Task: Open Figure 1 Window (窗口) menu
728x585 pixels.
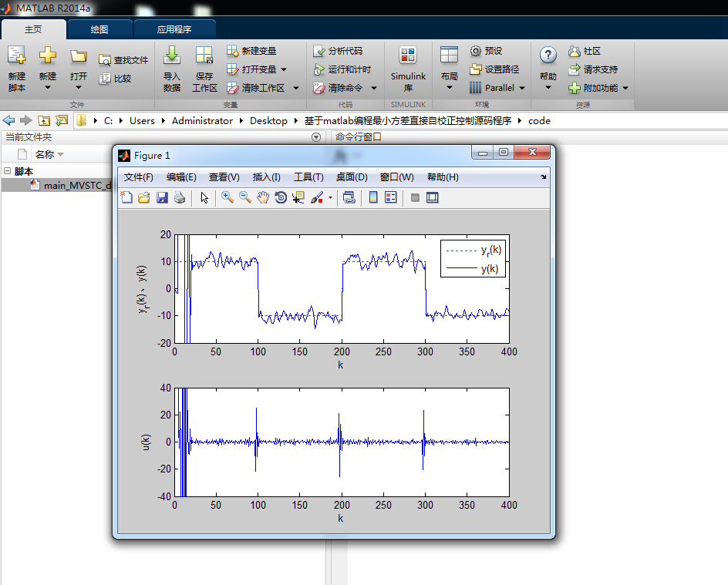Action: pyautogui.click(x=396, y=177)
